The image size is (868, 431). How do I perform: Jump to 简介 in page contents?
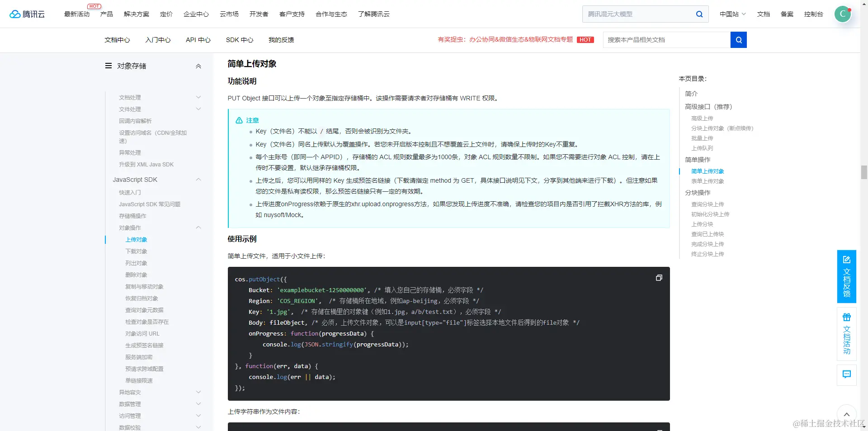point(691,94)
